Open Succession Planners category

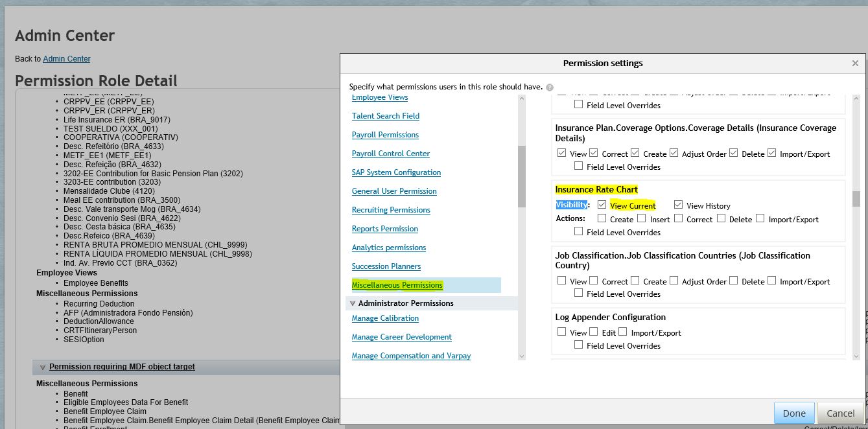coord(386,266)
